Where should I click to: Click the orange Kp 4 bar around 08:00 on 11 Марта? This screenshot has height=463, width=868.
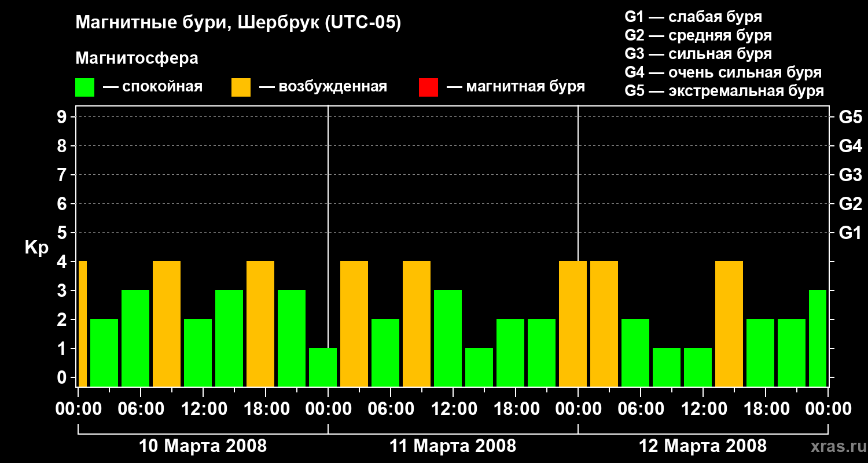point(417,324)
